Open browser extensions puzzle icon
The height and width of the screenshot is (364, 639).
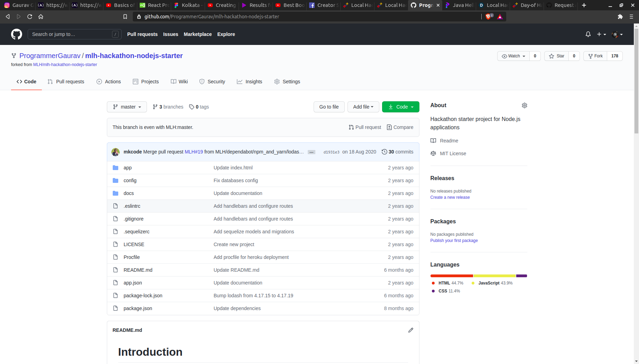pos(620,17)
